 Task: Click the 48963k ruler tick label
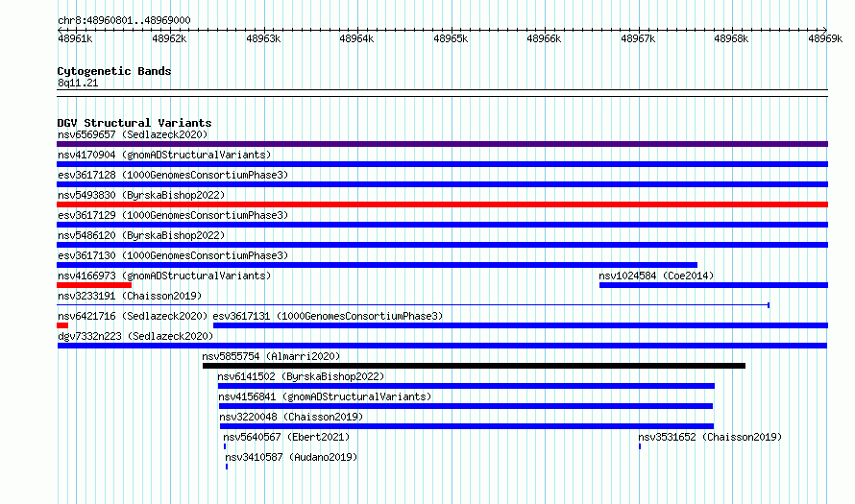tap(263, 38)
